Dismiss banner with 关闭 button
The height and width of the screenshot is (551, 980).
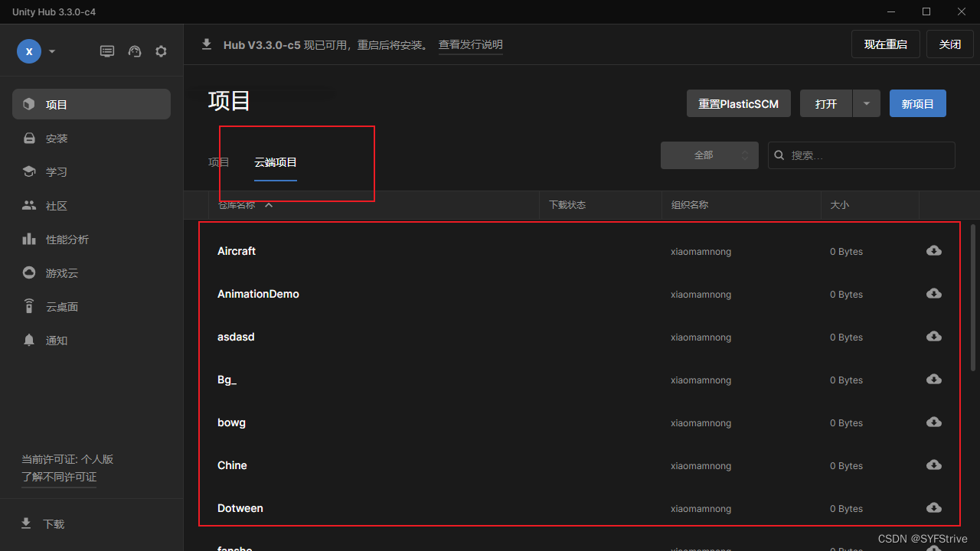tap(950, 44)
